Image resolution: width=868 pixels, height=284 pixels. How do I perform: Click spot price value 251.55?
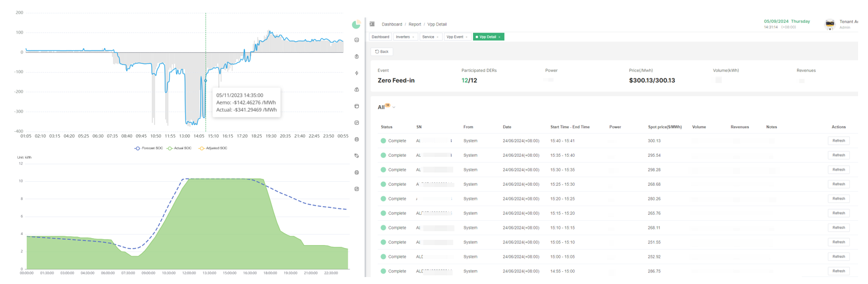pyautogui.click(x=654, y=242)
